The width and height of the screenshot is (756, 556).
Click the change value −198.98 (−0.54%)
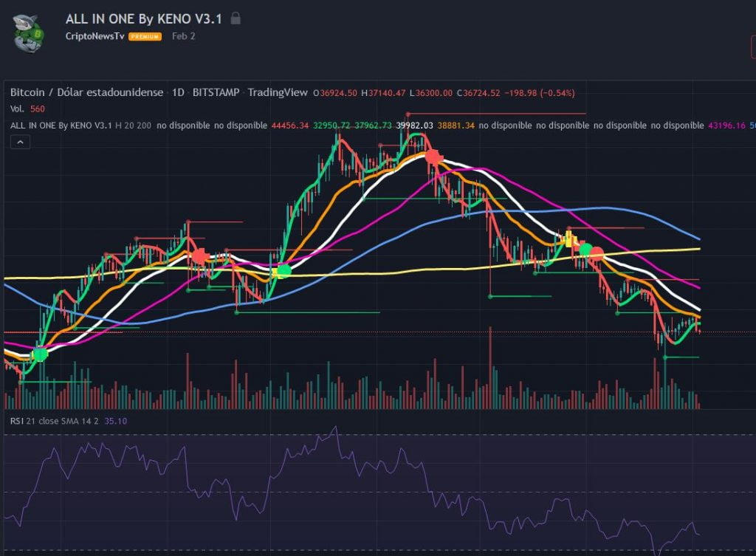point(540,93)
